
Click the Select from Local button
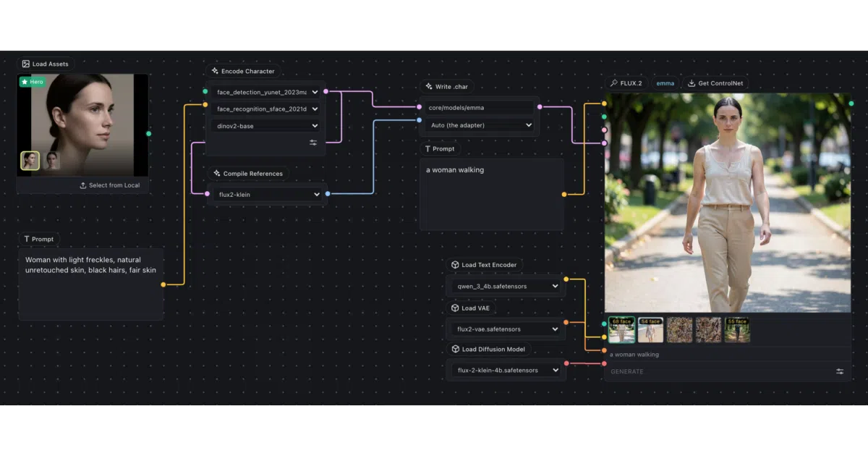point(109,185)
